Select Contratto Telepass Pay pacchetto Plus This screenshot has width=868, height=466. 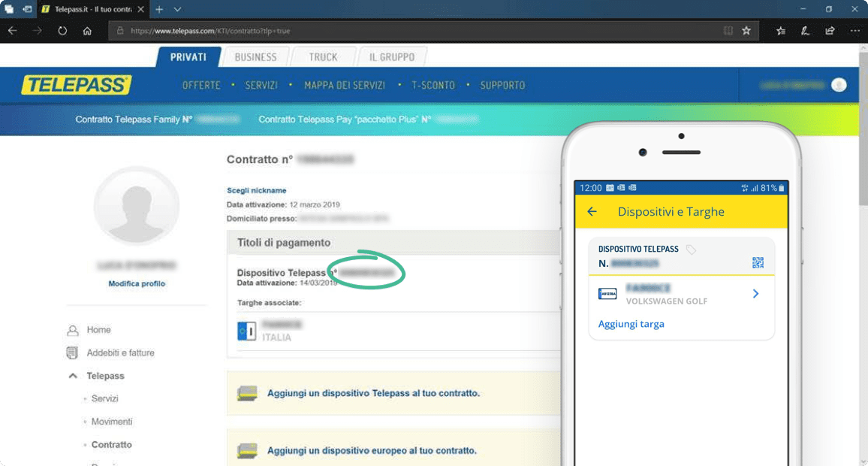click(368, 120)
